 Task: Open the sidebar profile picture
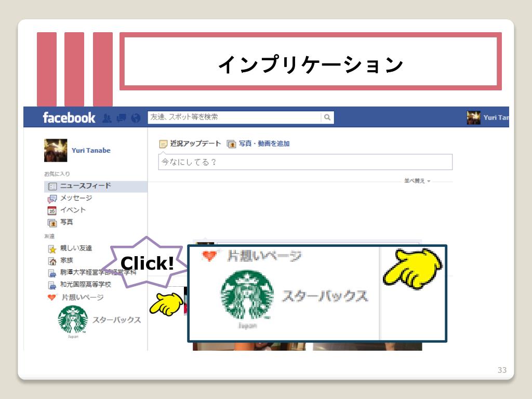(x=56, y=150)
